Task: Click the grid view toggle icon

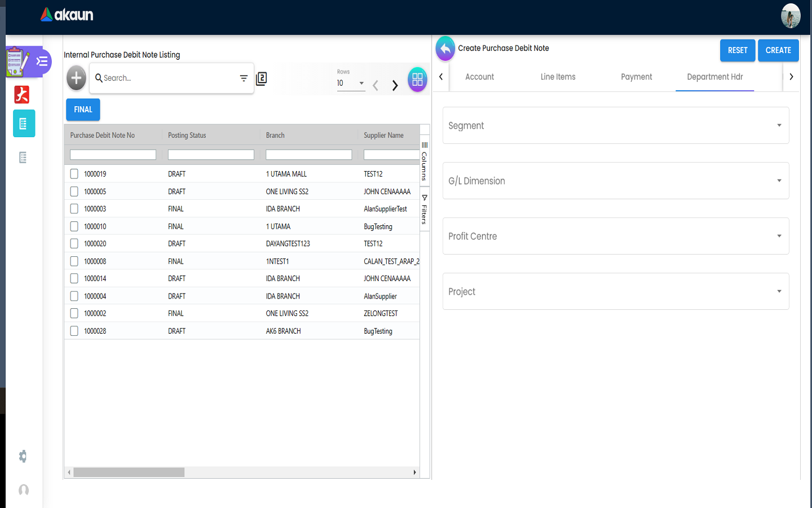Action: pos(417,80)
